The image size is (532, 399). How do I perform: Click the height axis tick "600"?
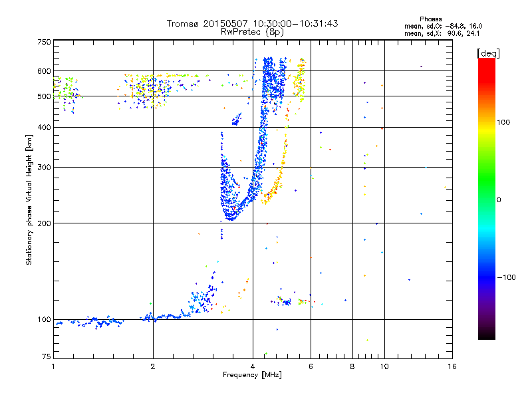click(44, 71)
